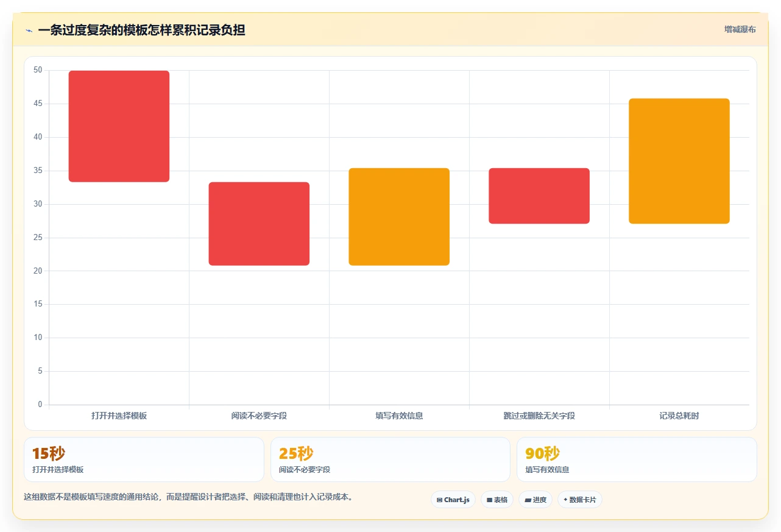Screen dimensions: 781x532
Task: Click the 增减瀑布 label in header
Action: tap(740, 30)
